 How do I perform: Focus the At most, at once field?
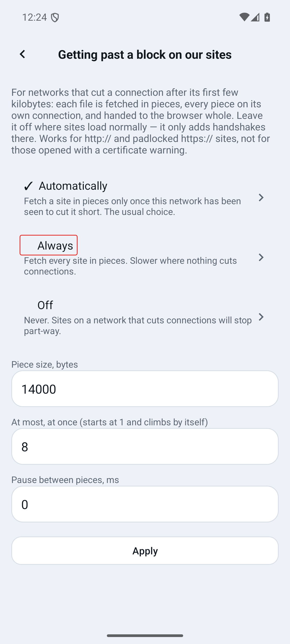click(x=145, y=447)
